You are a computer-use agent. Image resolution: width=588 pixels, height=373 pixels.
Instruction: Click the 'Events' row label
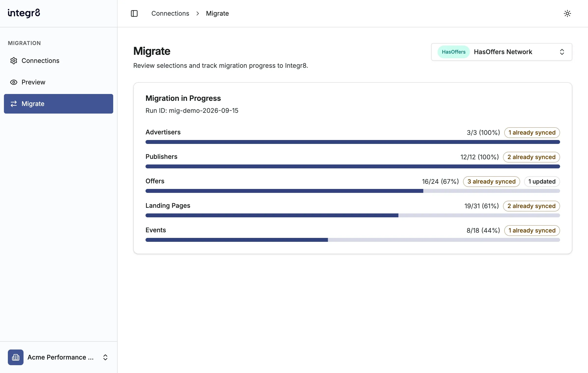(156, 230)
